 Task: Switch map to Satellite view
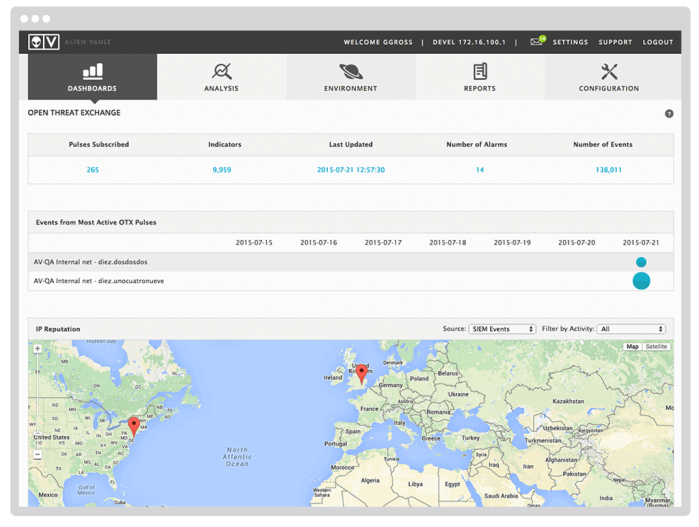[656, 347]
